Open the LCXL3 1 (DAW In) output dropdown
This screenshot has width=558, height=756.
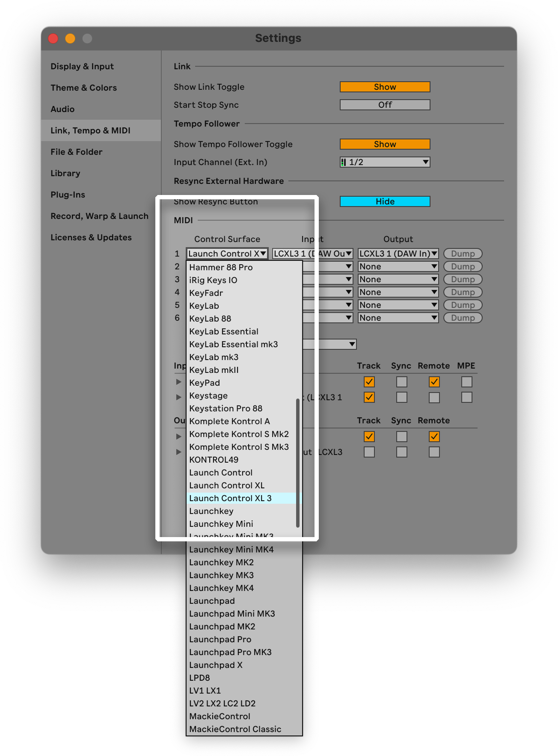point(398,254)
